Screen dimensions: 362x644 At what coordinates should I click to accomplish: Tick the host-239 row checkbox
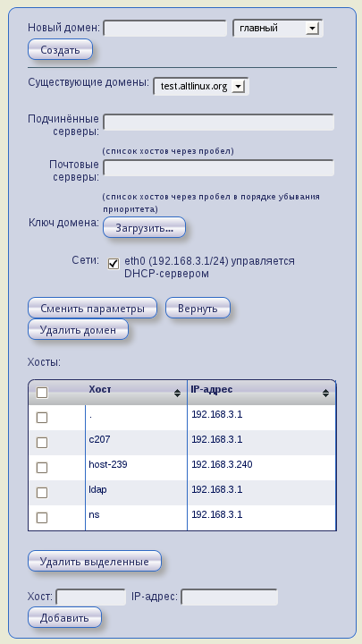coord(42,468)
